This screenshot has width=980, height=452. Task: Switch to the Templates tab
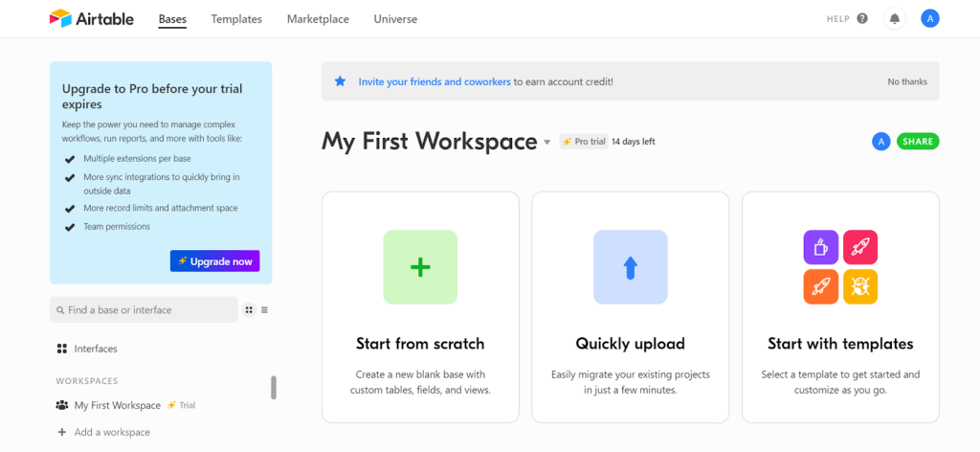click(236, 19)
